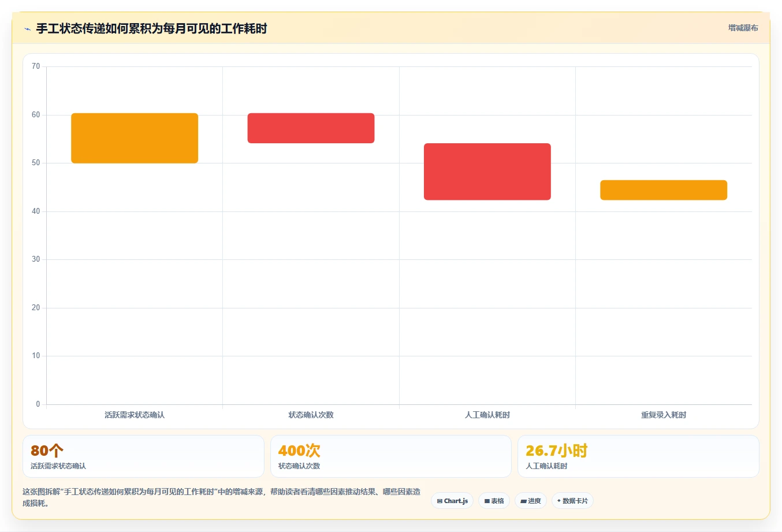Open the 80个 活跃需求状态确认 data card
Image resolution: width=782 pixels, height=532 pixels.
point(143,456)
